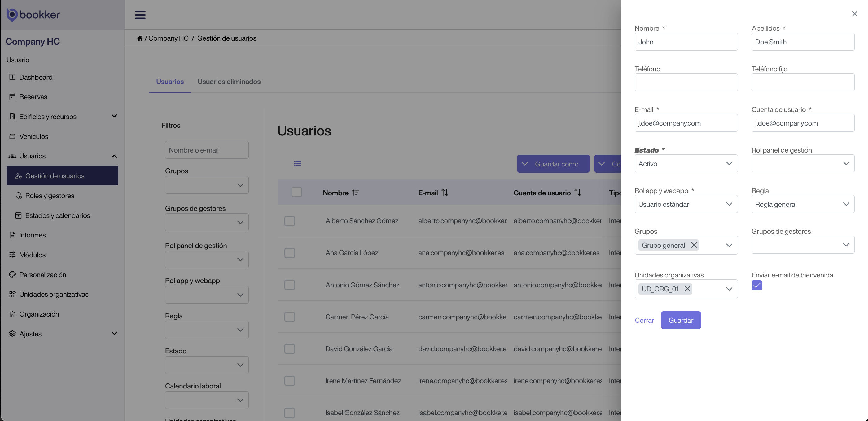Click the Cerrar link
868x421 pixels.
pos(644,320)
